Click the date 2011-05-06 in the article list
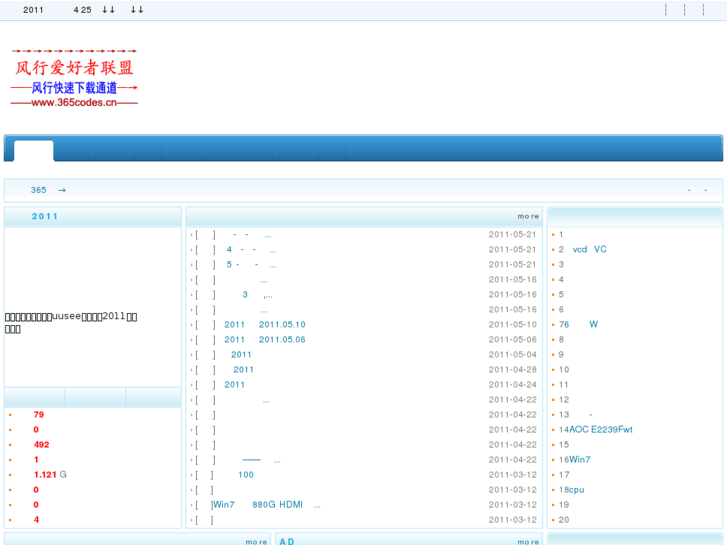 click(512, 340)
